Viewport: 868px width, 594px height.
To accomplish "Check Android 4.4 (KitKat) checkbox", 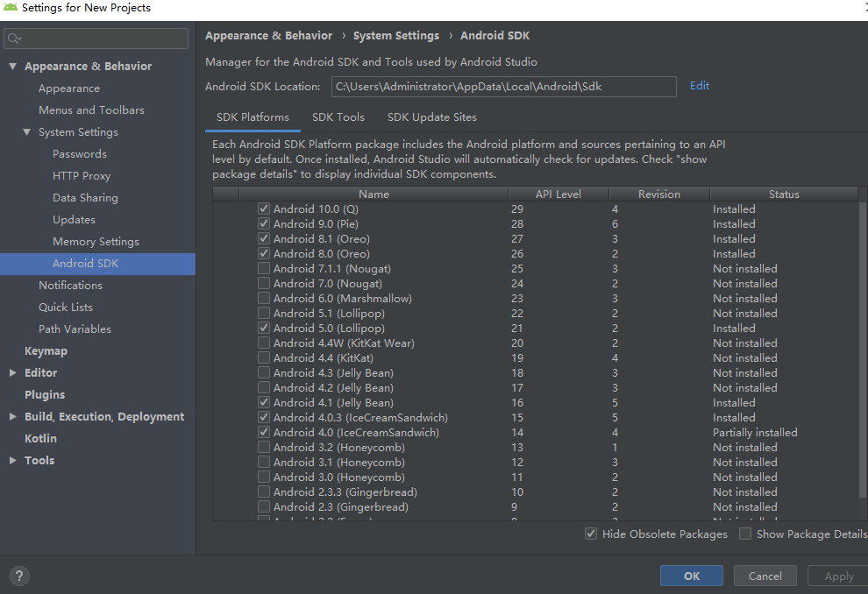I will tap(264, 358).
